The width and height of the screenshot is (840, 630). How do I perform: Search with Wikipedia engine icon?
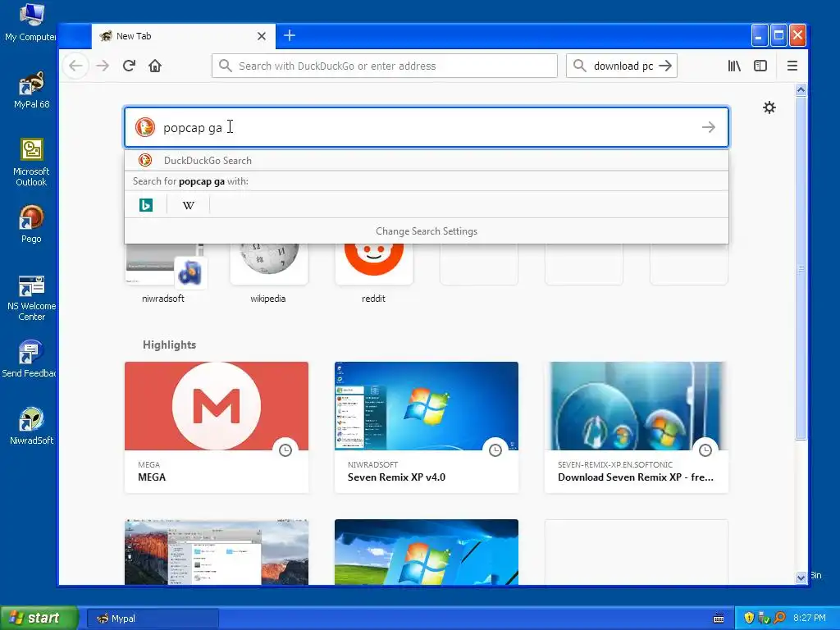(x=188, y=204)
